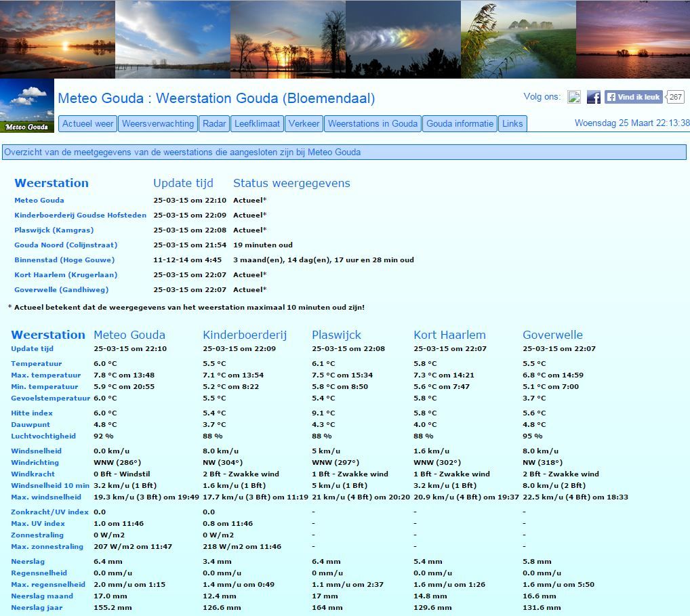Go to the Verkeer menu tab

pos(304,123)
